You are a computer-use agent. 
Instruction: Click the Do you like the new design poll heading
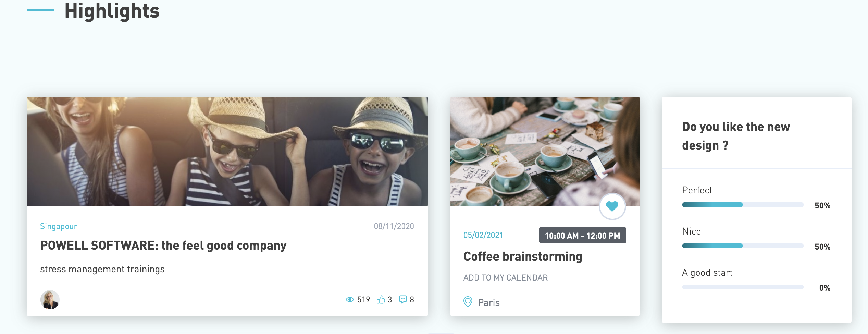tap(736, 136)
